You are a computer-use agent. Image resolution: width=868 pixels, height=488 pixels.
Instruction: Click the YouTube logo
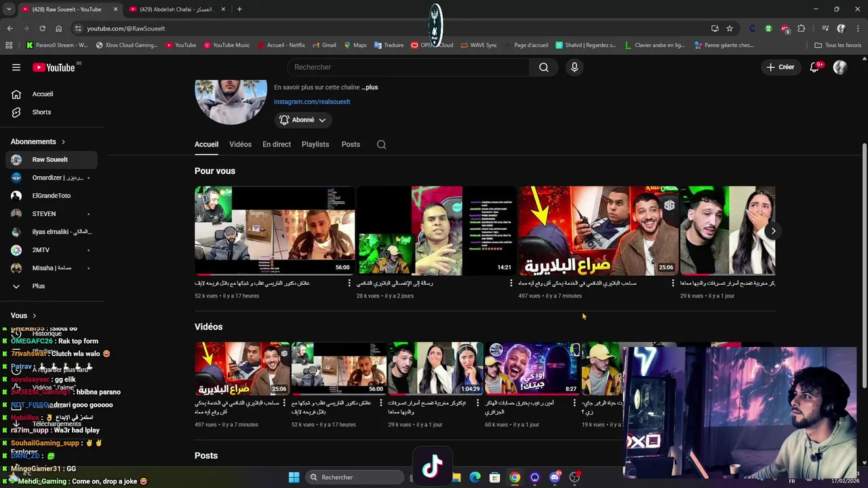(54, 67)
